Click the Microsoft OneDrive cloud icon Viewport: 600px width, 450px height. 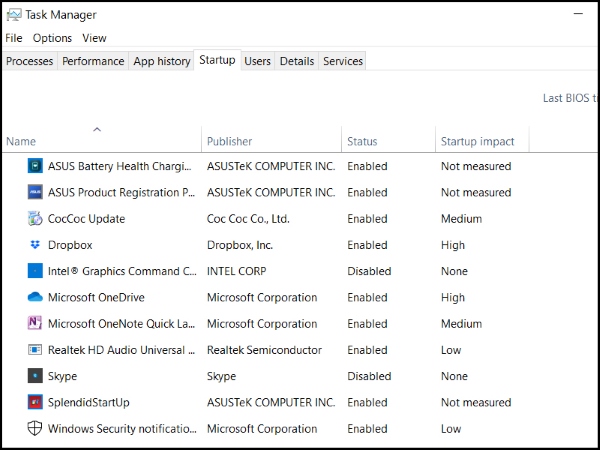(36, 297)
